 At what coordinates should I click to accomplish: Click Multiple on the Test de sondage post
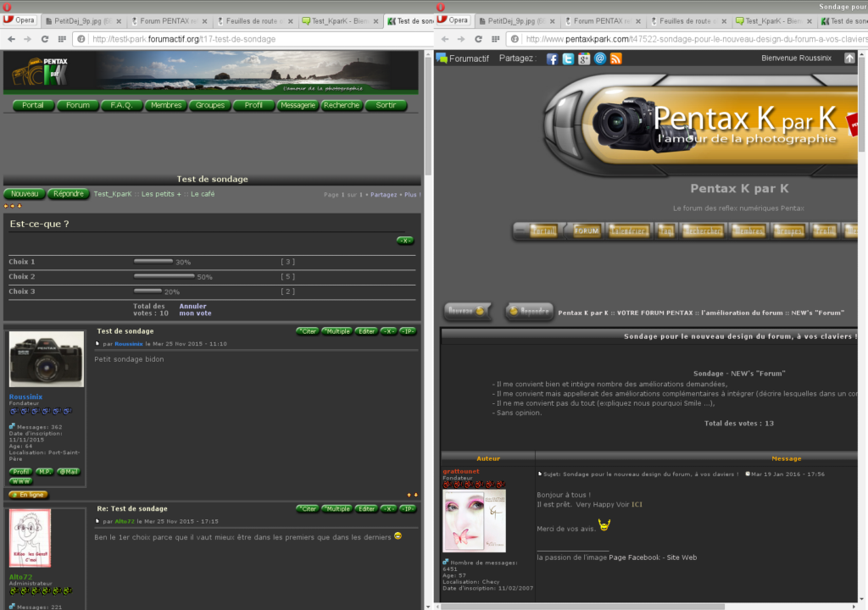337,331
